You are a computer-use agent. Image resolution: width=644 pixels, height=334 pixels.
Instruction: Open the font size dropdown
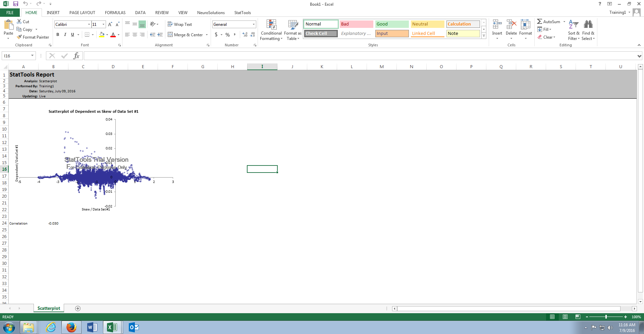tap(104, 24)
